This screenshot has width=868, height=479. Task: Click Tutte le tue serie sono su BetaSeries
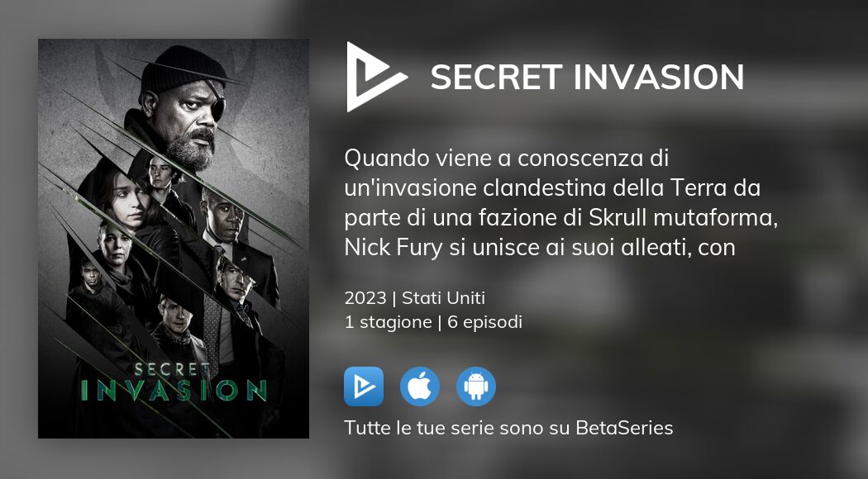click(508, 428)
